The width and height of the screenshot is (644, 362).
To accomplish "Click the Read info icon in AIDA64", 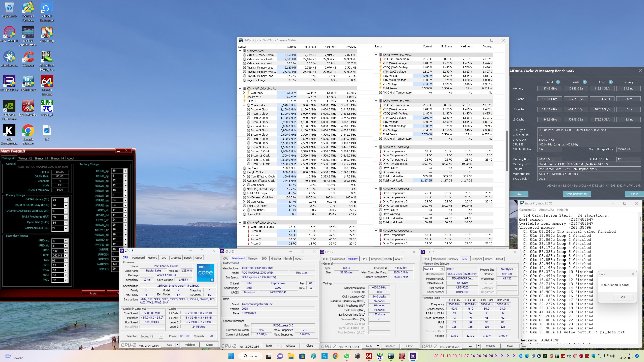I will point(558,82).
